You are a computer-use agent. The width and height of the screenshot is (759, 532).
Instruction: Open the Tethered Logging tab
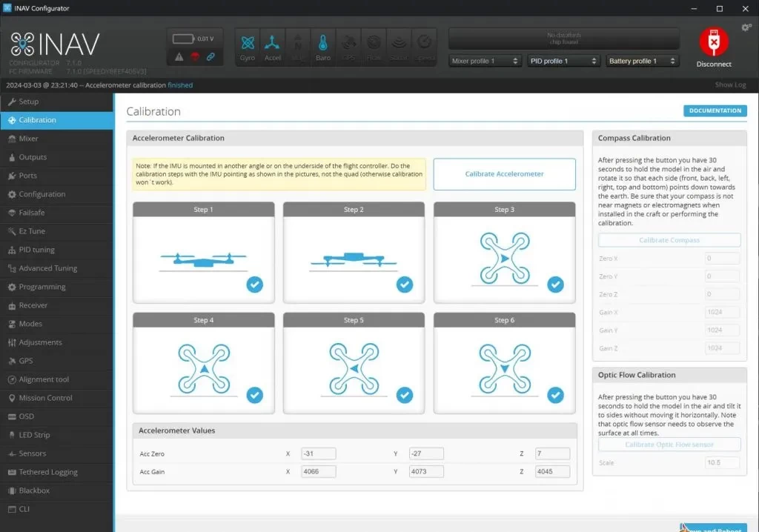(x=56, y=472)
